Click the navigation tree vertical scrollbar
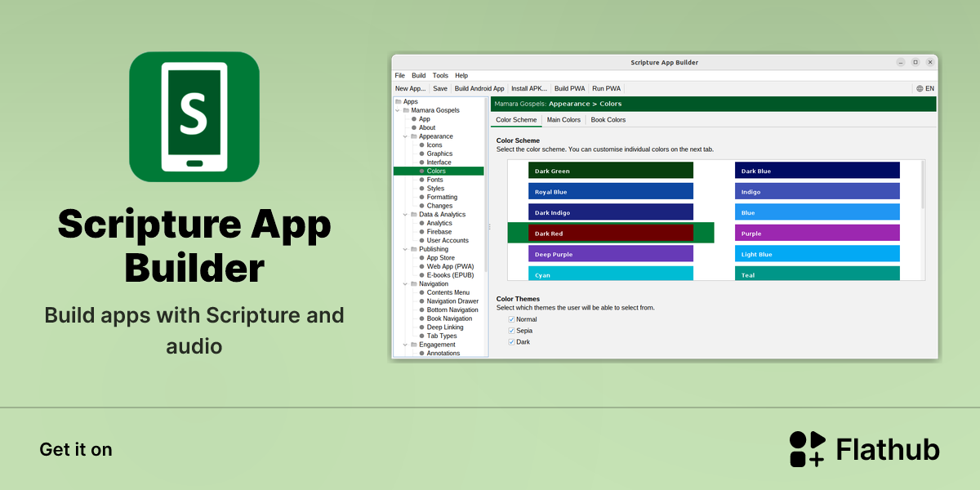 tap(486, 185)
